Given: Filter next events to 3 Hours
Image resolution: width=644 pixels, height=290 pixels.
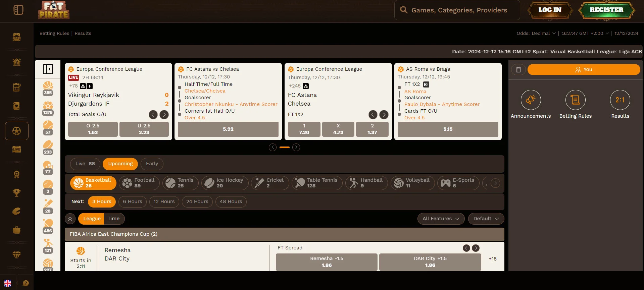Looking at the screenshot, I should point(102,201).
